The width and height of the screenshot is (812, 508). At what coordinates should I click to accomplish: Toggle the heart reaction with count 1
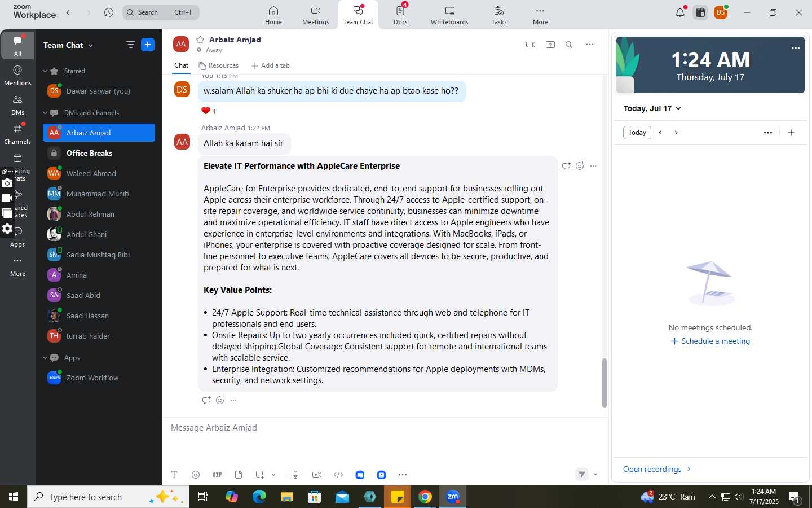point(209,111)
